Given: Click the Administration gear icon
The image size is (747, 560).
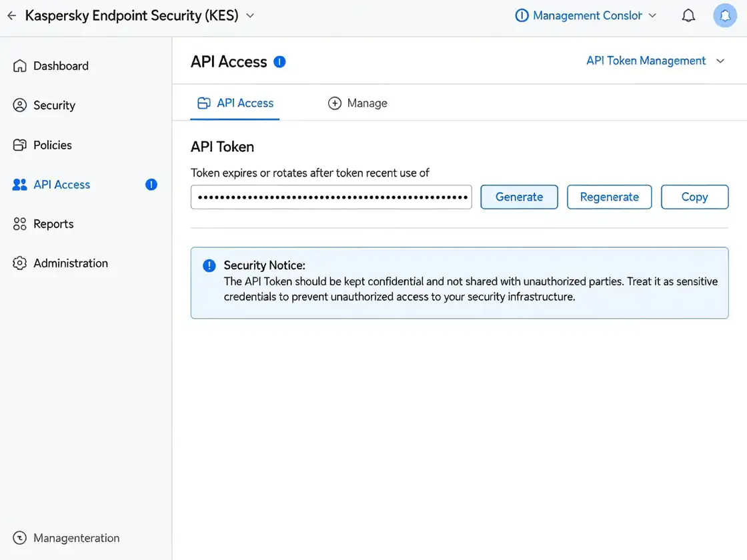Looking at the screenshot, I should [x=19, y=263].
